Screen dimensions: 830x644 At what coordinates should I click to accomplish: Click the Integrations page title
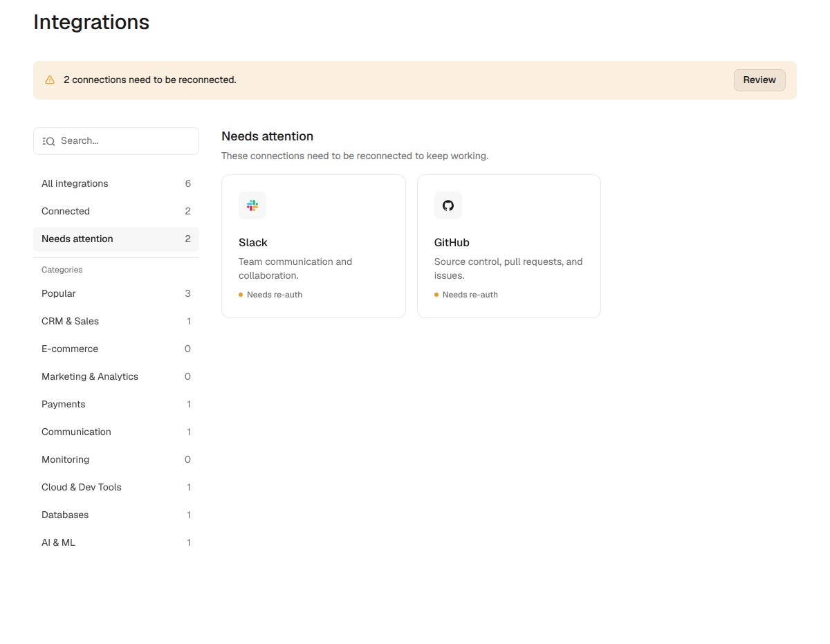[91, 22]
